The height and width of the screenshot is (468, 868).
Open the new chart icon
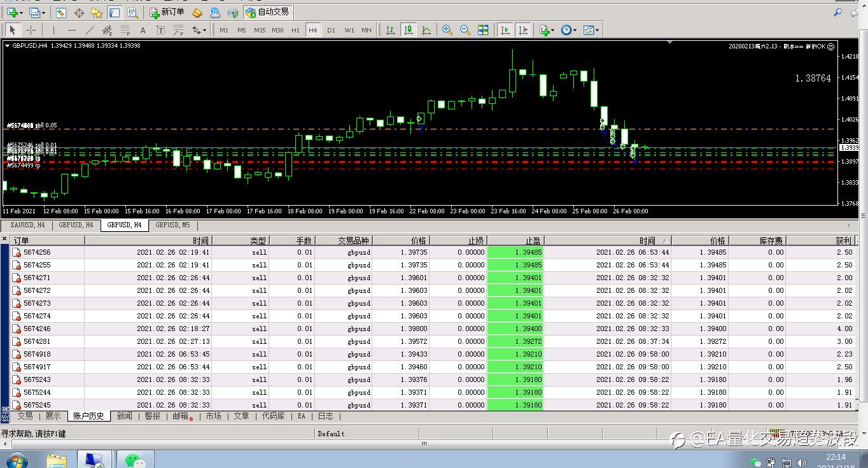pyautogui.click(x=11, y=12)
